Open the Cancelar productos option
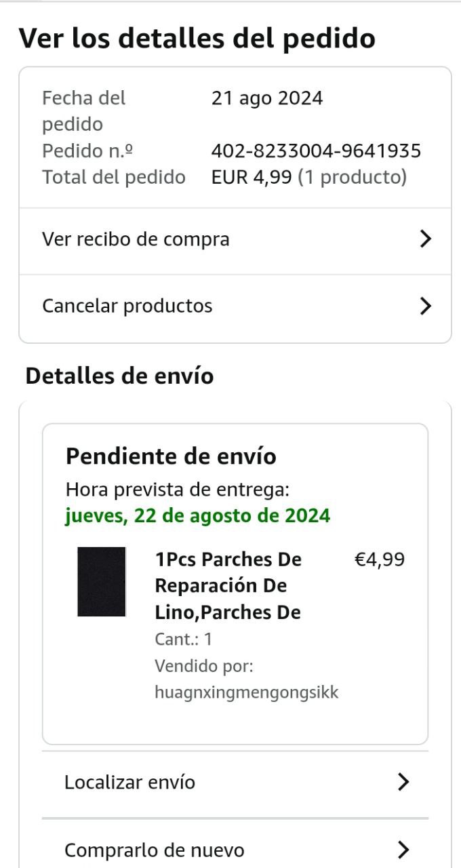This screenshot has height=868, width=461. (127, 306)
